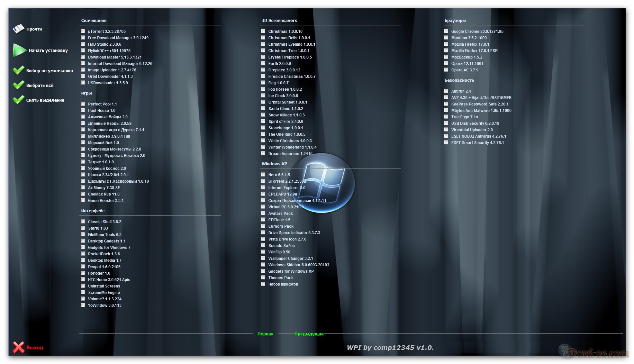Click the book icon next to Прочти

pyautogui.click(x=18, y=29)
